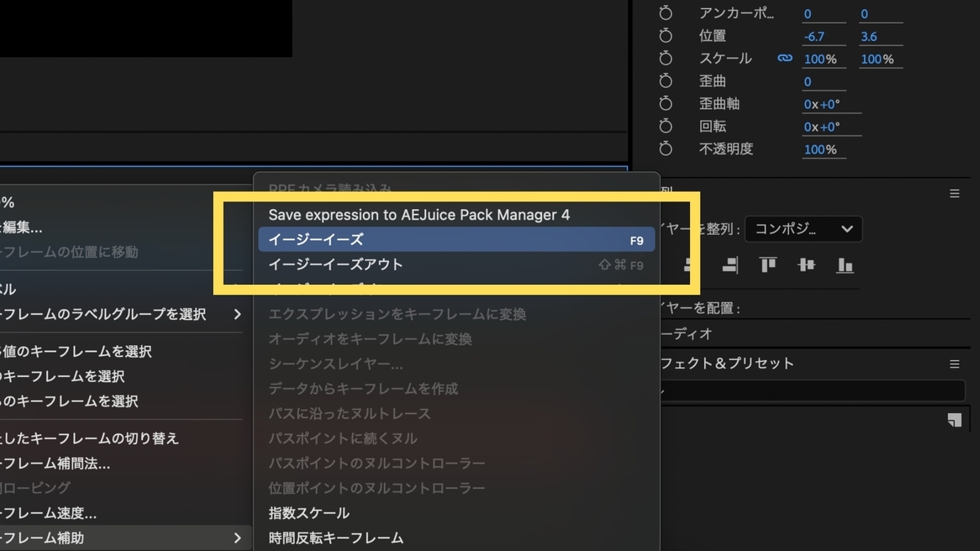This screenshot has width=980, height=551.
Task: Choose したキーフレームの切り替え item
Action: coord(124,438)
